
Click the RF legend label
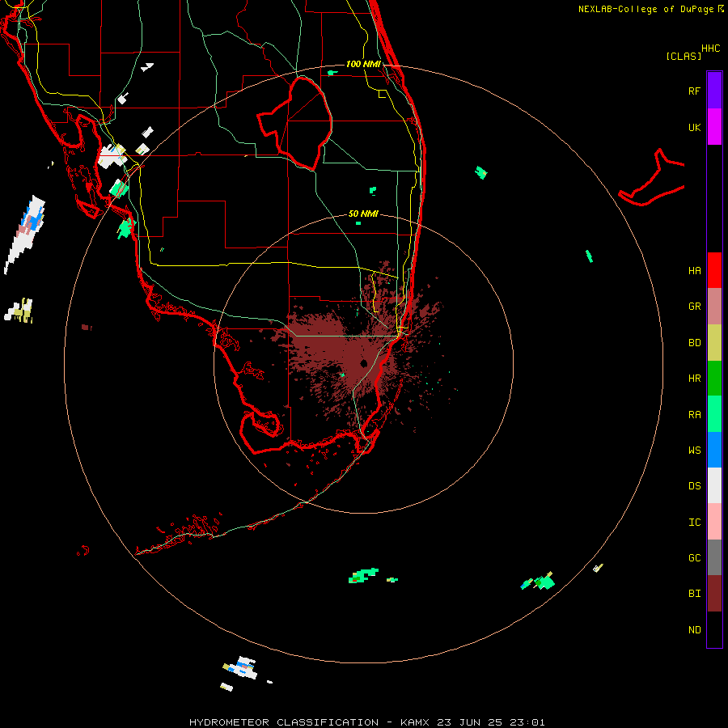(x=694, y=91)
